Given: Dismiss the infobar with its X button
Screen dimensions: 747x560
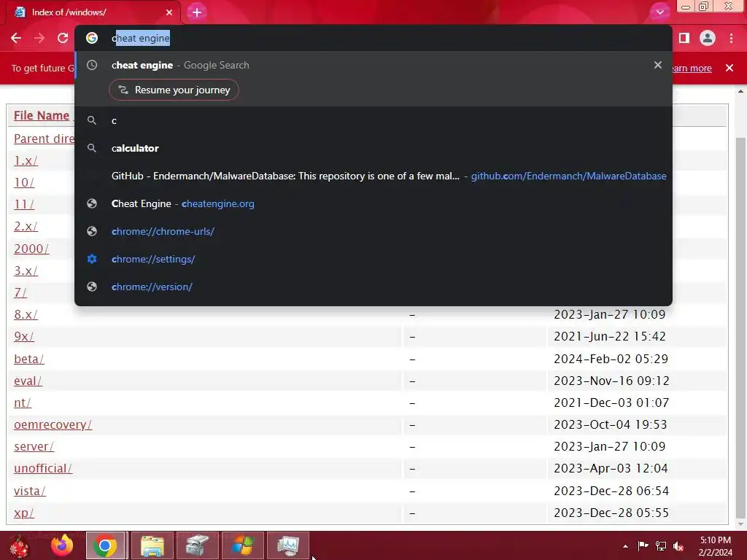Looking at the screenshot, I should point(729,68).
